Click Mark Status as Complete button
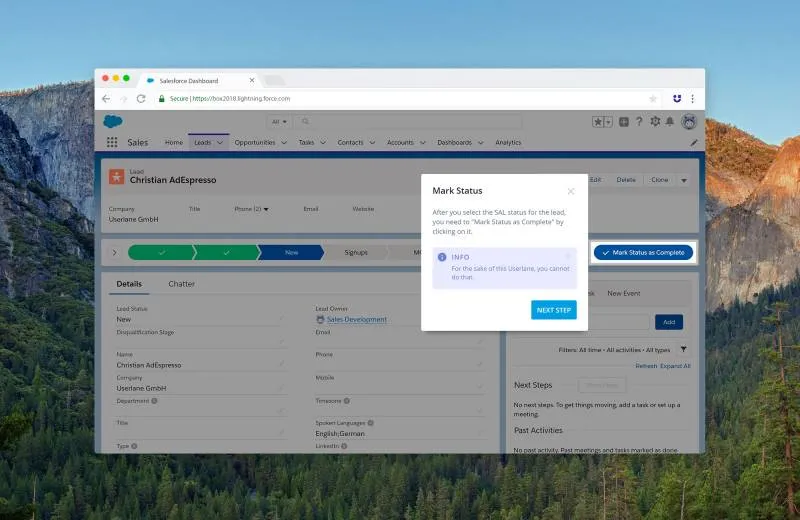The image size is (800, 520). (x=643, y=253)
